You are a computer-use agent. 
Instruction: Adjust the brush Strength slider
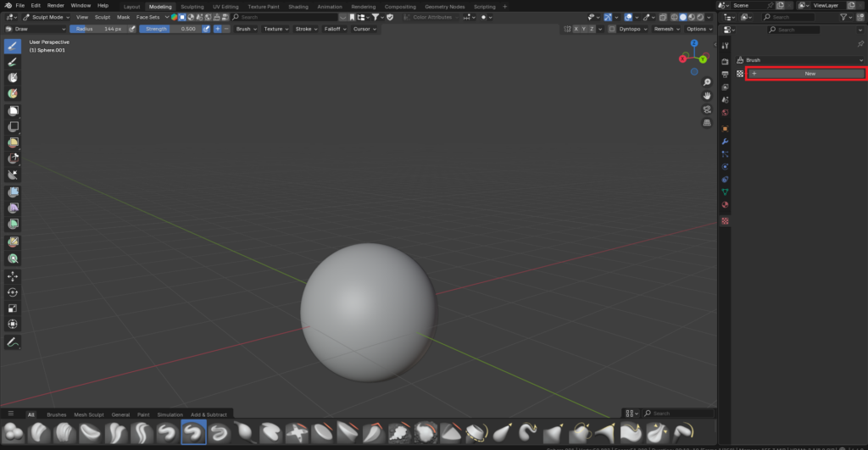[170, 29]
